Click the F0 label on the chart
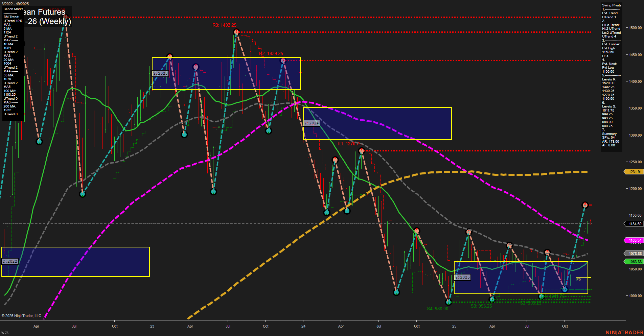The height and width of the screenshot is (336, 644). [x=579, y=279]
